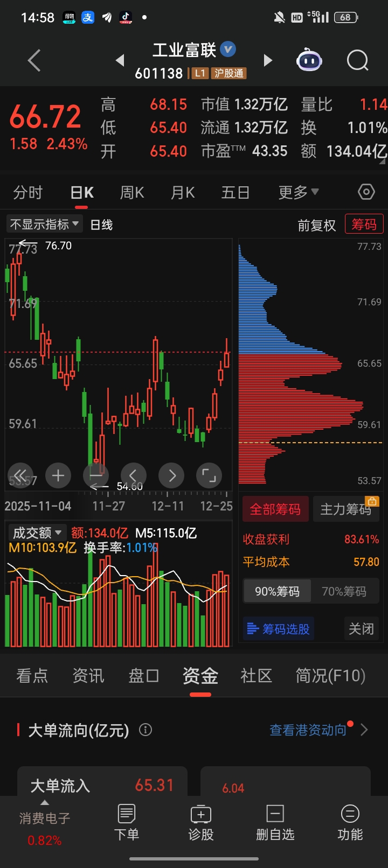Viewport: 388px width, 868px height.
Task: Tap the 大单流入 card
Action: [x=102, y=781]
